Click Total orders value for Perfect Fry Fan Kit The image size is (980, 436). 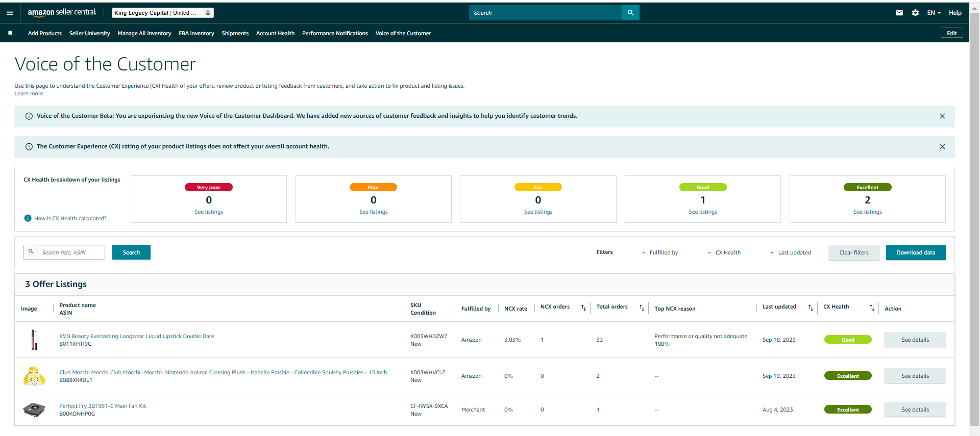598,409
